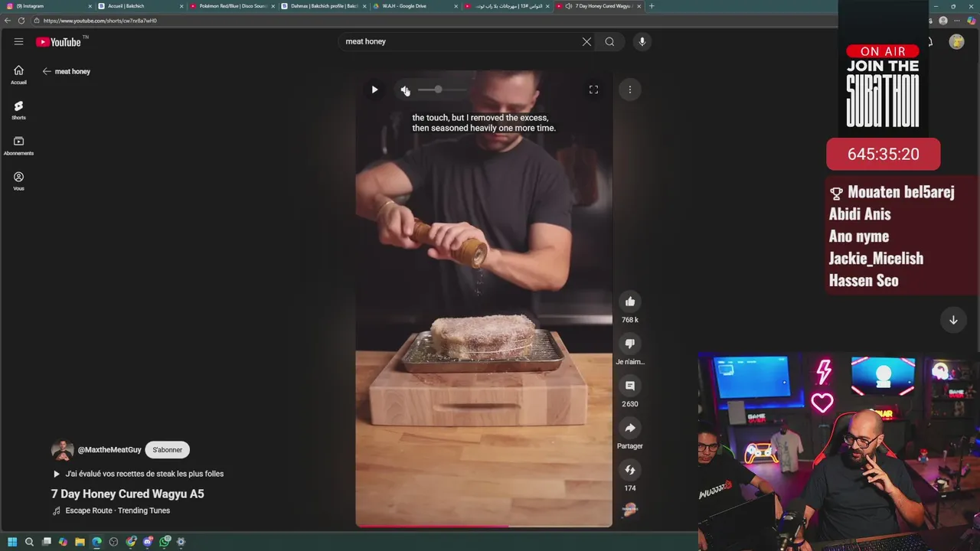Adjust the volume slider
The width and height of the screenshot is (980, 551).
pos(442,90)
